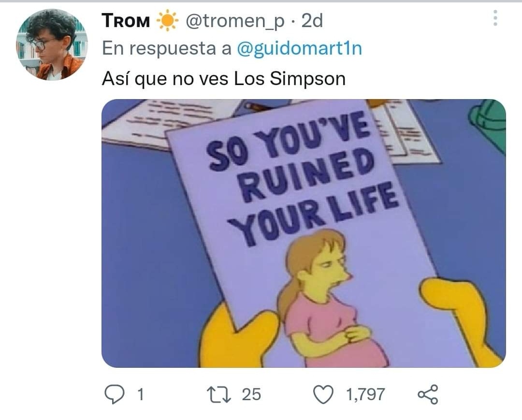Click the Trom display name
The width and height of the screenshot is (522, 420).
pos(126,21)
